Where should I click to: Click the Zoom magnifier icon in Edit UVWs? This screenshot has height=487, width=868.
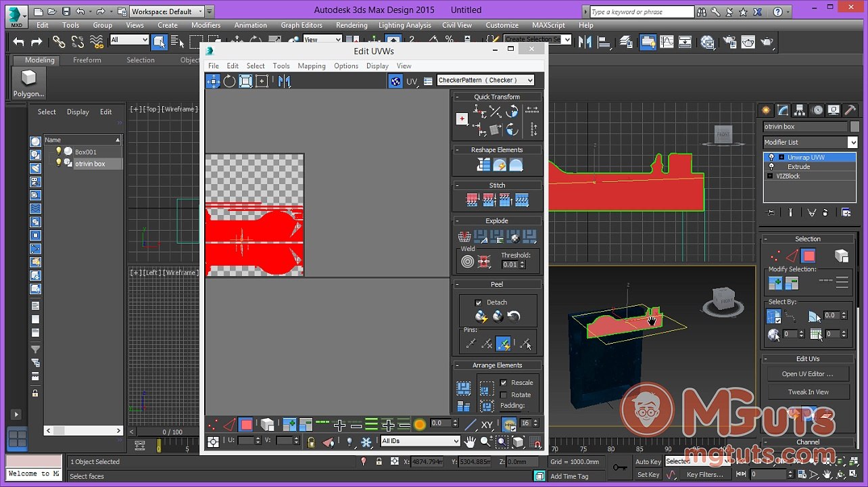pos(485,442)
